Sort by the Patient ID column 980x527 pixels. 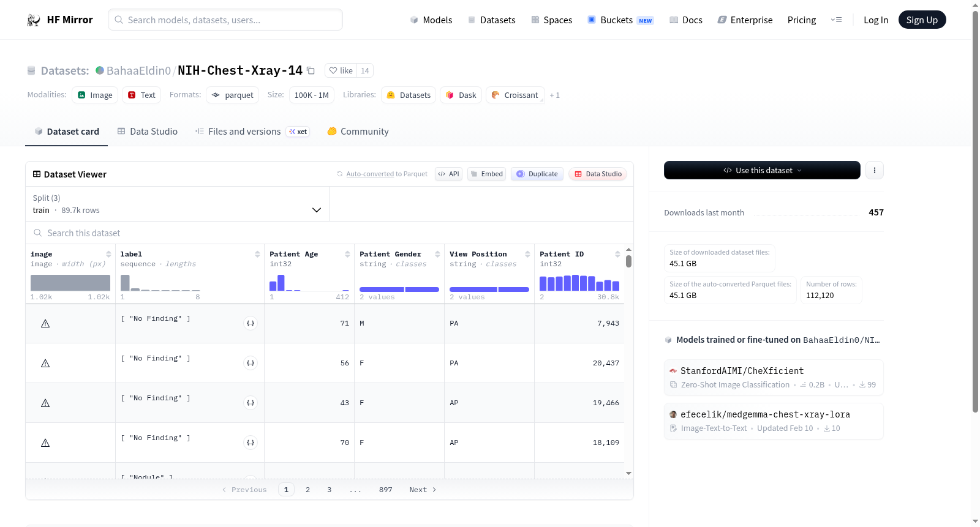click(x=617, y=254)
